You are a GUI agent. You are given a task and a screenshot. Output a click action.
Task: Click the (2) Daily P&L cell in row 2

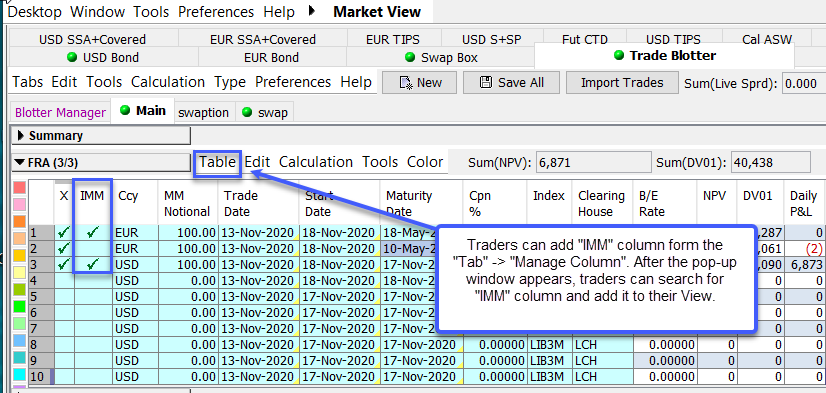(x=804, y=248)
